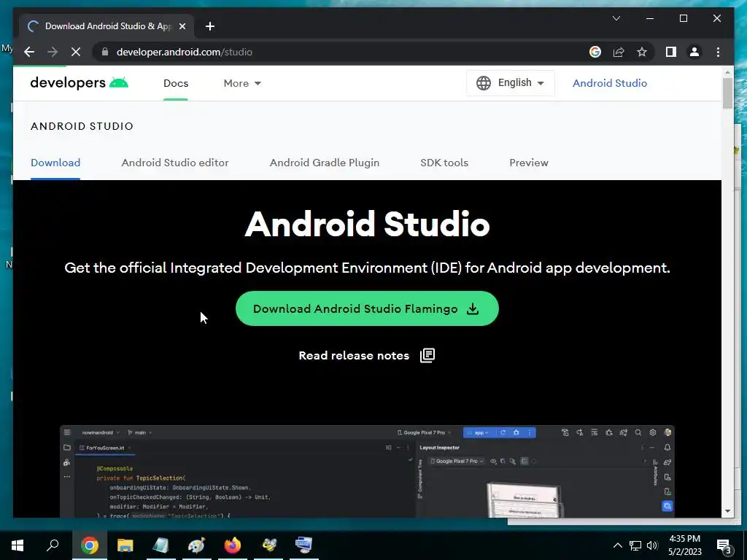Open a new browser tab with plus
The height and width of the screenshot is (560, 747).
coord(210,26)
